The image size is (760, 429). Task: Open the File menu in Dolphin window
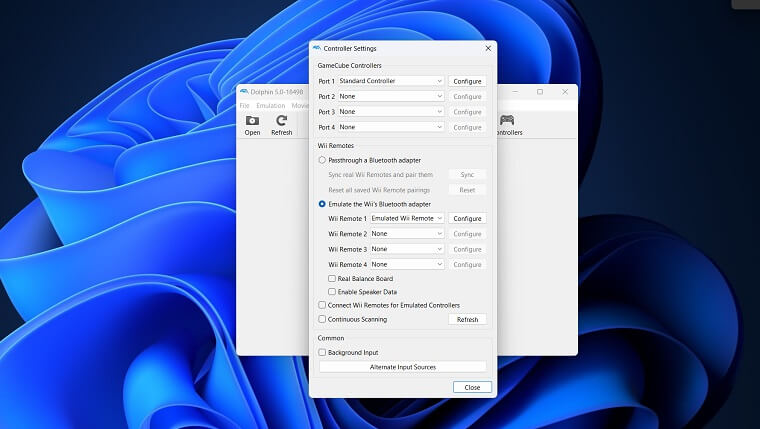coord(245,106)
